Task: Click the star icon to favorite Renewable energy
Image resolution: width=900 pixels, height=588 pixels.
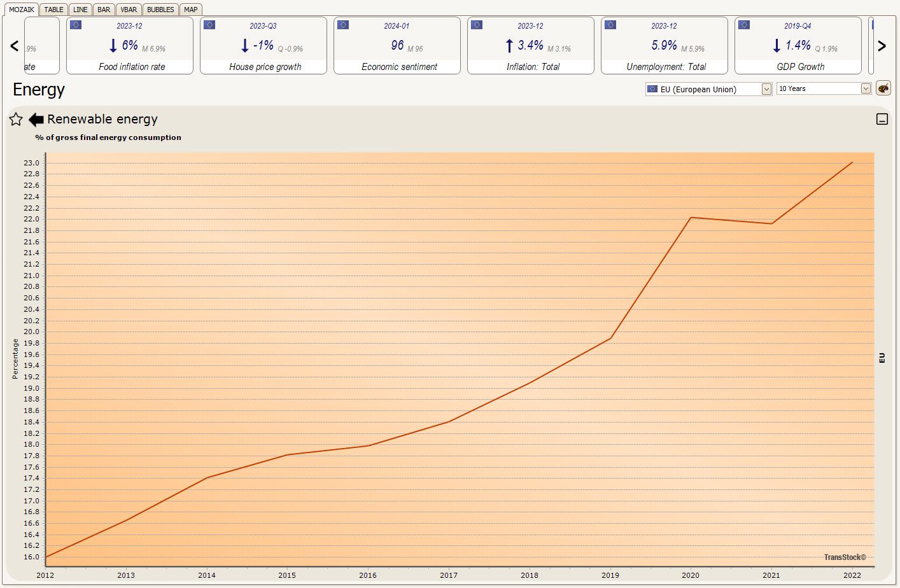Action: [16, 120]
